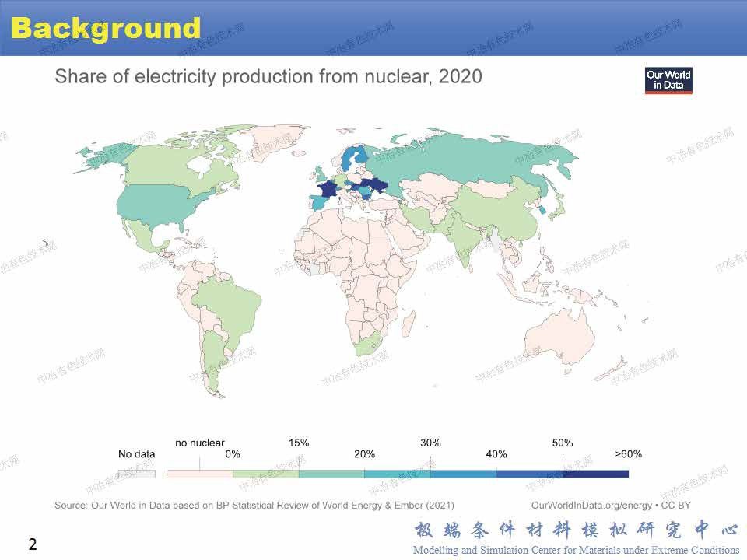Click the OurWorldInData.org/energy link
747x560 pixels.
[594, 505]
